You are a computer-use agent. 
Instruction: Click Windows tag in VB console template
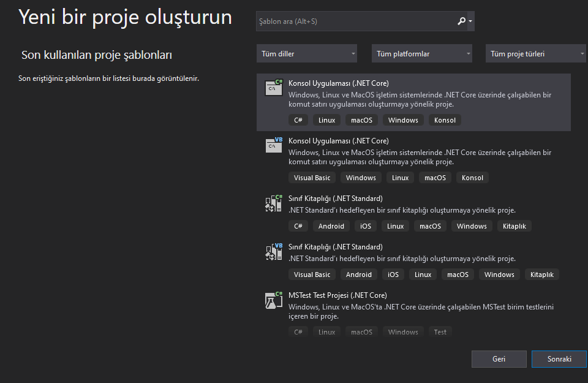pyautogui.click(x=361, y=178)
